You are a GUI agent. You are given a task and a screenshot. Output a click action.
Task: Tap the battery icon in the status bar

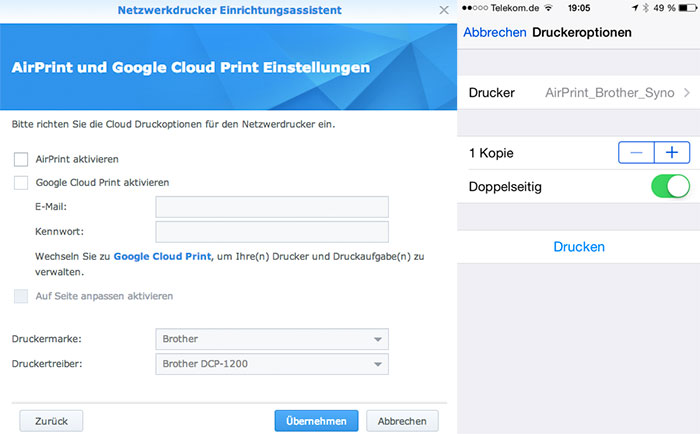tap(687, 8)
